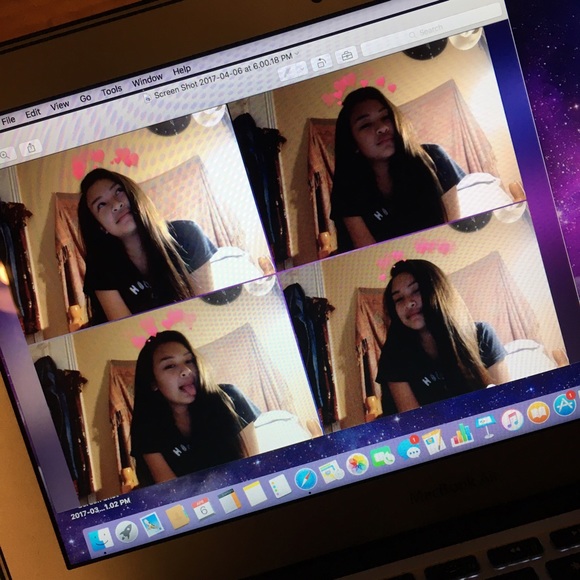Viewport: 580px width, 580px height.
Task: Expand the window title dropdown chevron
Action: (296, 54)
